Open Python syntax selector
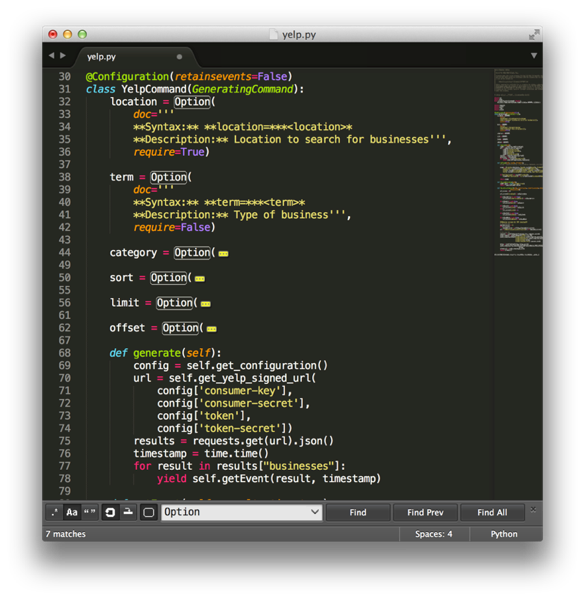The image size is (585, 600). 504,534
